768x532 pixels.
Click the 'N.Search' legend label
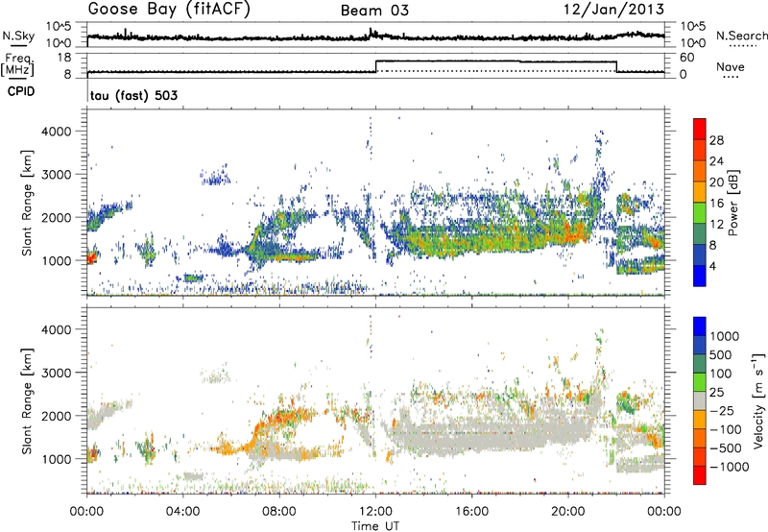point(741,36)
